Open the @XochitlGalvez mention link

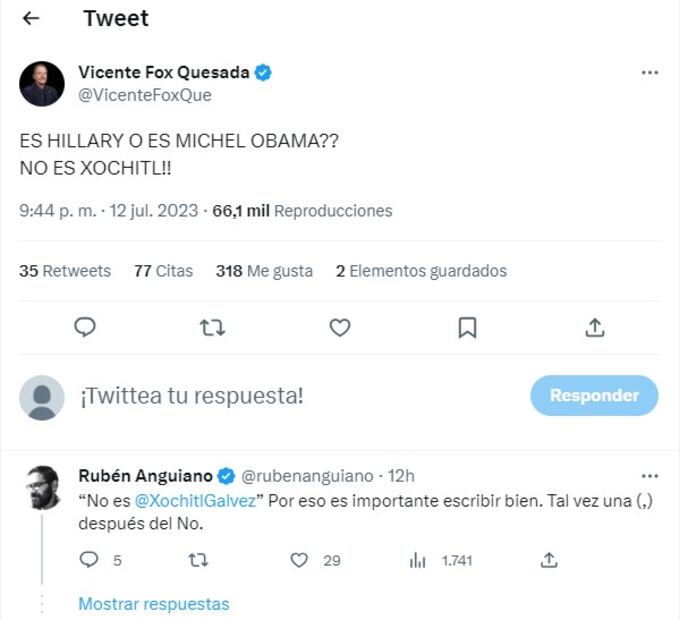point(195,500)
